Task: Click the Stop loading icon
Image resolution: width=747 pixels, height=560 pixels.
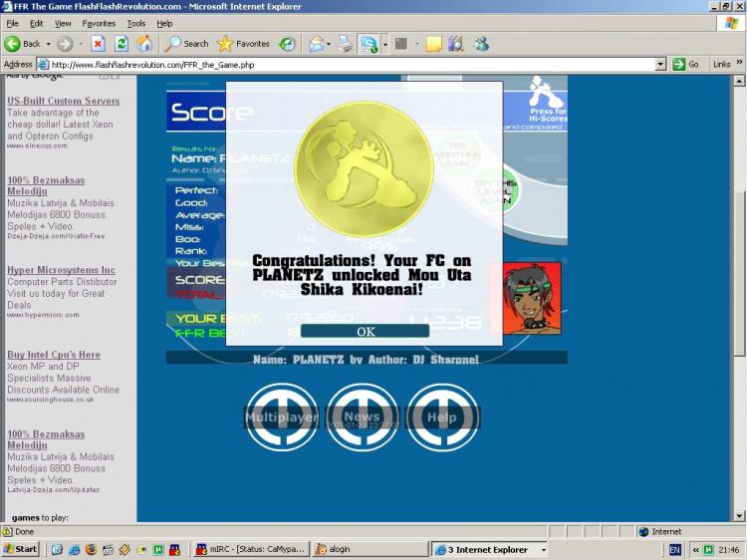Action: (x=98, y=44)
